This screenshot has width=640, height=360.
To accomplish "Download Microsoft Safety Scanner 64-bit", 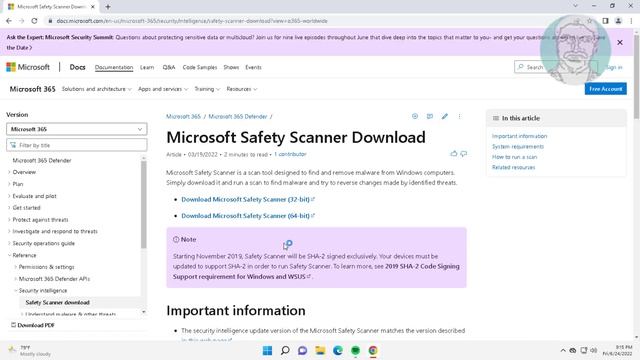I will click(x=248, y=216).
